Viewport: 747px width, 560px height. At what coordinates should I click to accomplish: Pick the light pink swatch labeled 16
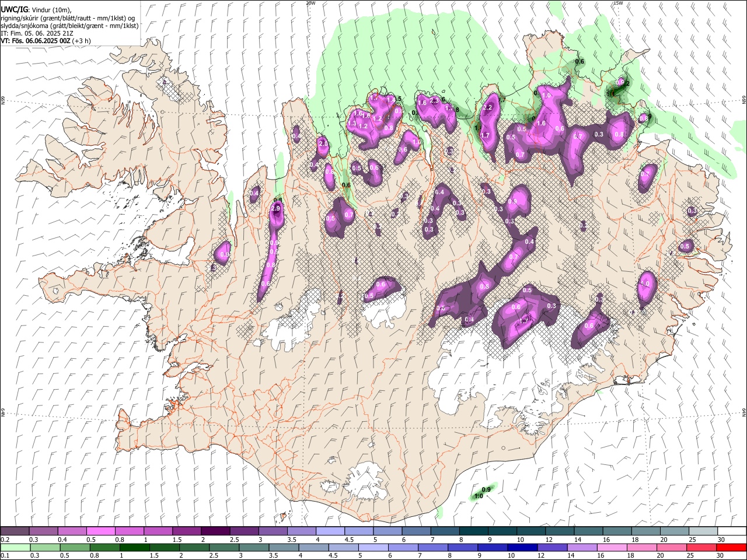tap(612, 548)
